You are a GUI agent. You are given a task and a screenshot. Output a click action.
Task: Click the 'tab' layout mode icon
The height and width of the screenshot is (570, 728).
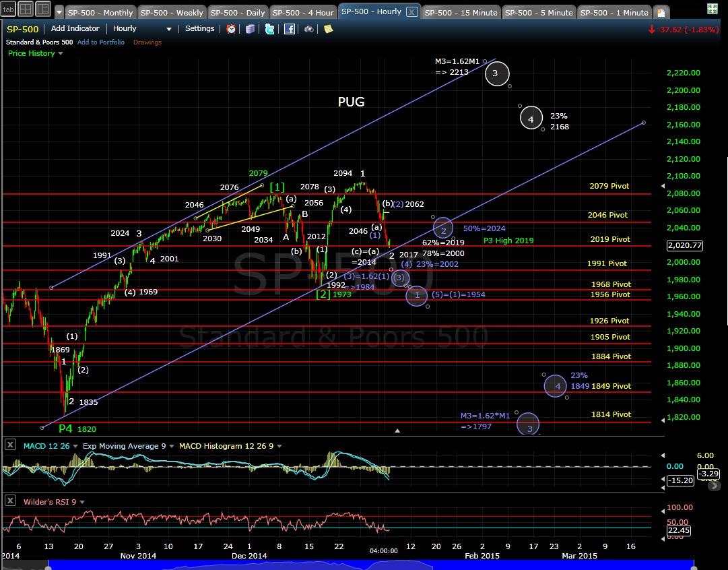tap(8, 9)
